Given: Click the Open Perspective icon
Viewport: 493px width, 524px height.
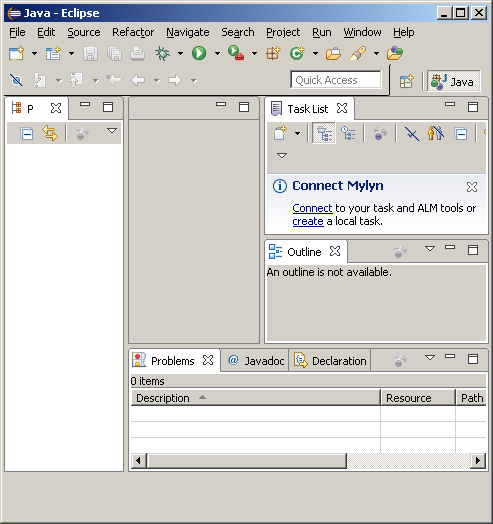Looking at the screenshot, I should coord(406,81).
